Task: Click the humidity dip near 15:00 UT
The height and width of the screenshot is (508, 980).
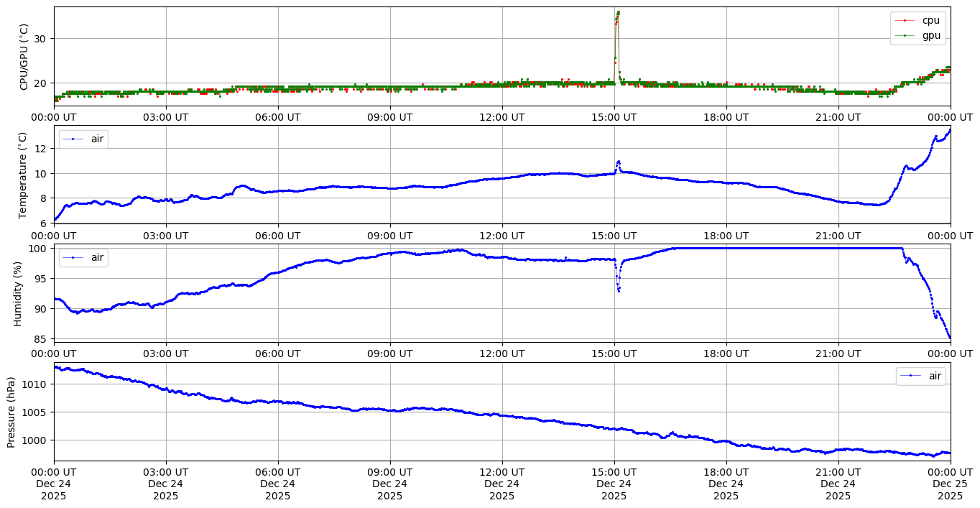Action: (619, 289)
